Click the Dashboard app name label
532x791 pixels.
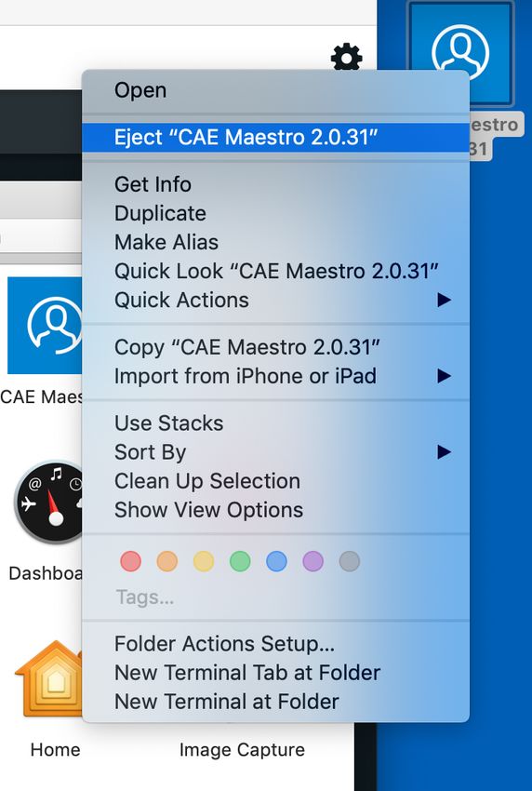click(x=46, y=573)
